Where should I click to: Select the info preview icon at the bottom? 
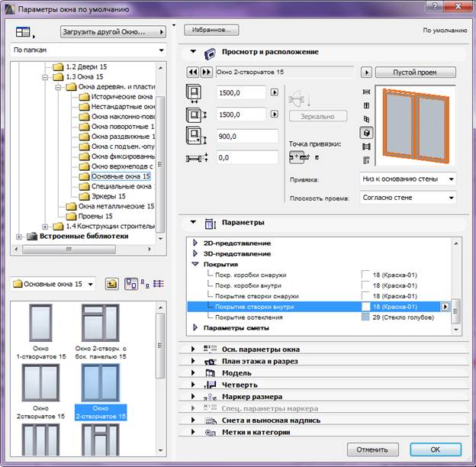366,160
